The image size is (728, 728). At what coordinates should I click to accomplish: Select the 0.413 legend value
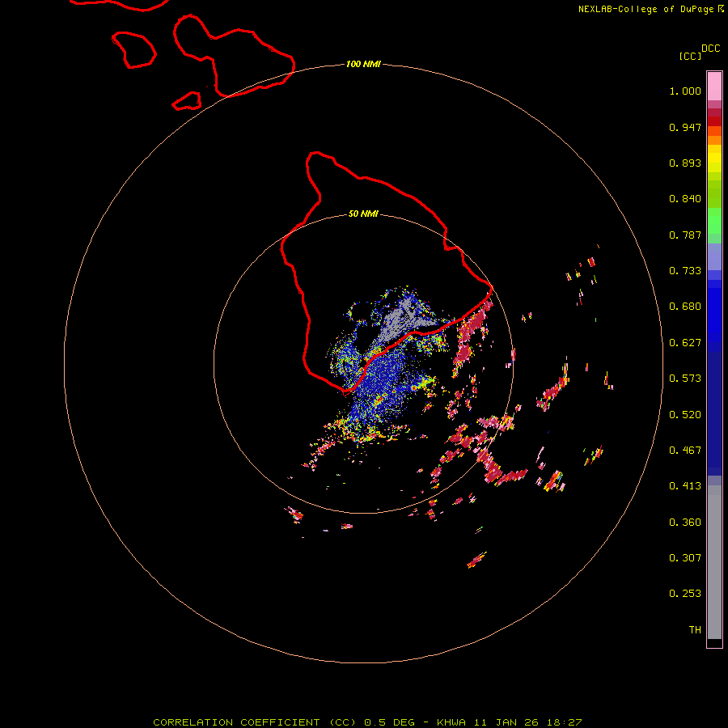coord(685,486)
